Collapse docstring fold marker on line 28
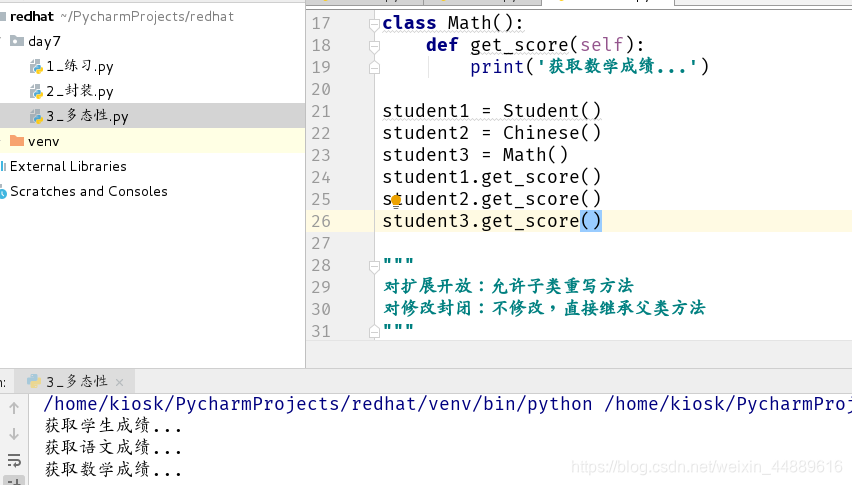The height and width of the screenshot is (485, 852). pos(374,266)
